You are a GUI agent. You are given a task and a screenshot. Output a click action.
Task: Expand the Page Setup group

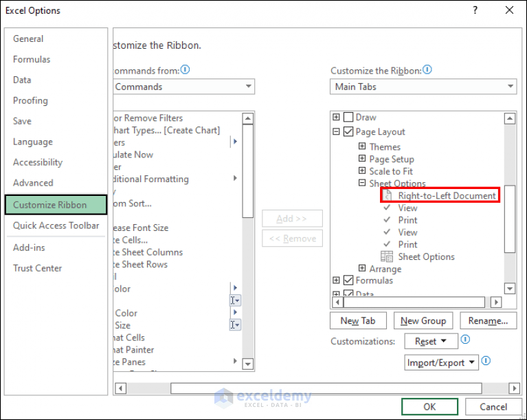(362, 158)
